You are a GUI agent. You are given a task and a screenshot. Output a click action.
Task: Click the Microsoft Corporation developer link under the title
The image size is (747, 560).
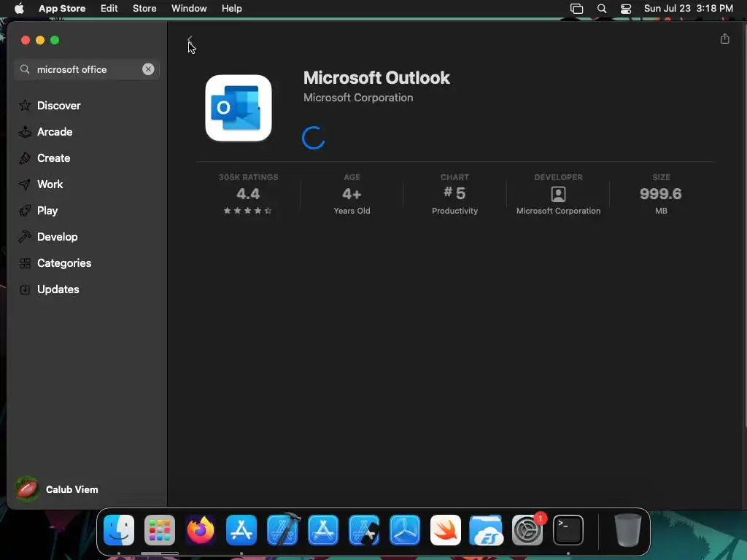coord(358,98)
